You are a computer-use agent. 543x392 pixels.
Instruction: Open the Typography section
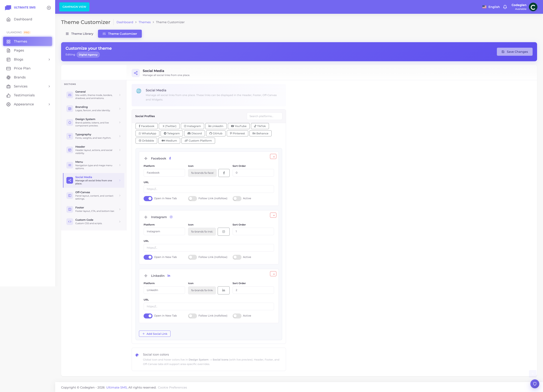pos(94,136)
